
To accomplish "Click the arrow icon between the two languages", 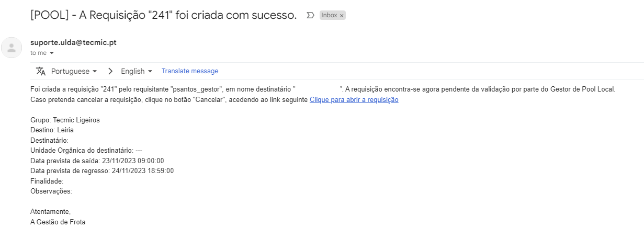I will click(110, 71).
